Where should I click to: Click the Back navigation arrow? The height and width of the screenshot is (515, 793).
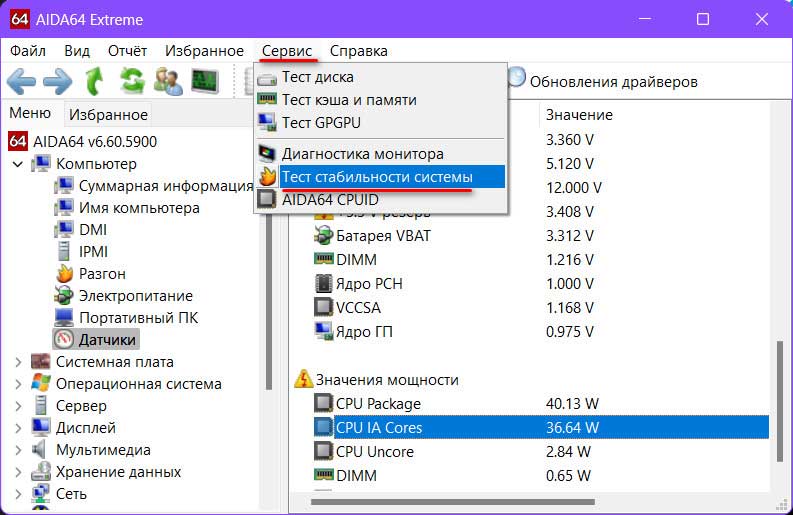pos(21,81)
